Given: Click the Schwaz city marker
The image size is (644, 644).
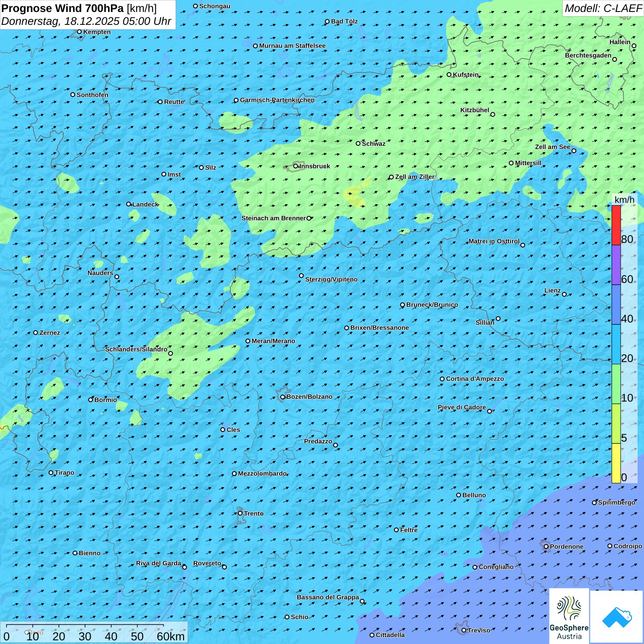Looking at the screenshot, I should point(358,144).
